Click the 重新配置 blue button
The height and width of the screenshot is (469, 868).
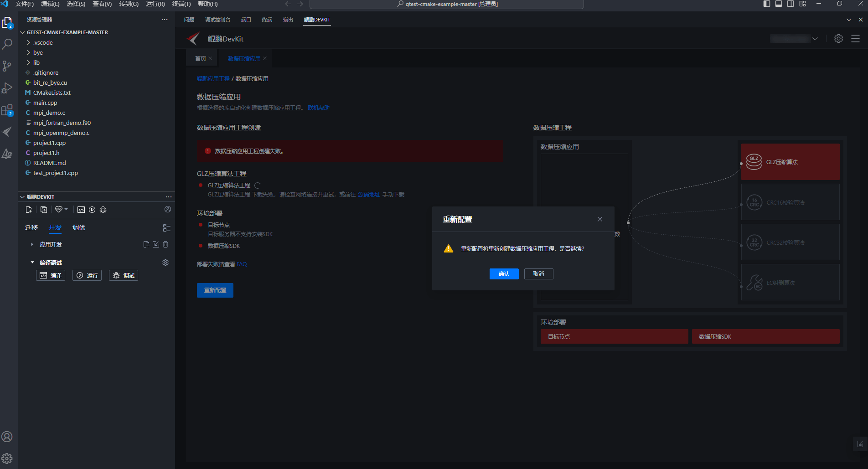tap(215, 290)
